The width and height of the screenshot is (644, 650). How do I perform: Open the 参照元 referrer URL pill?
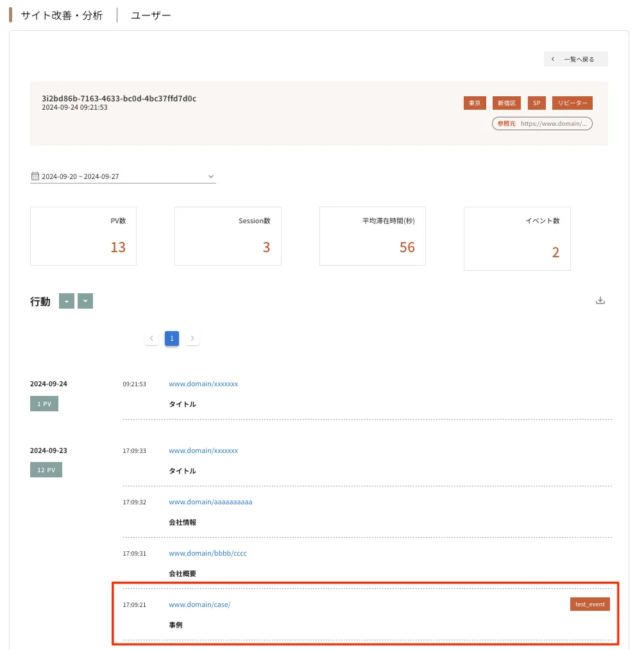(x=542, y=124)
